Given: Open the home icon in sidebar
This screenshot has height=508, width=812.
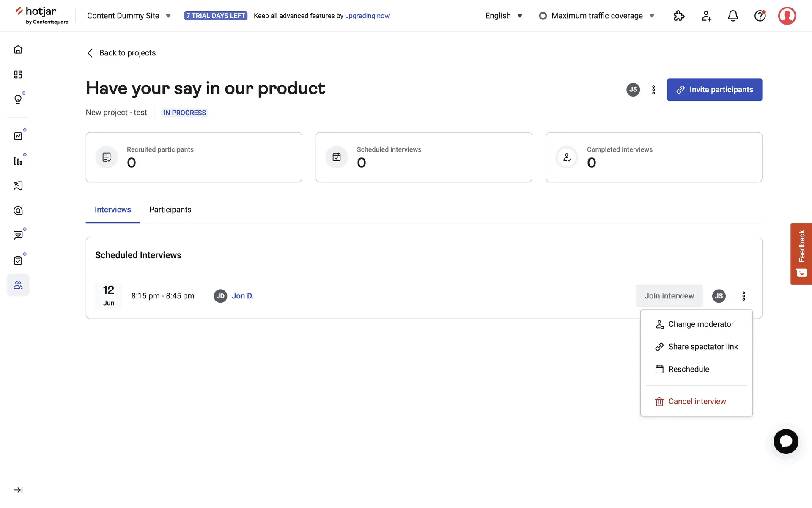Looking at the screenshot, I should (18, 50).
